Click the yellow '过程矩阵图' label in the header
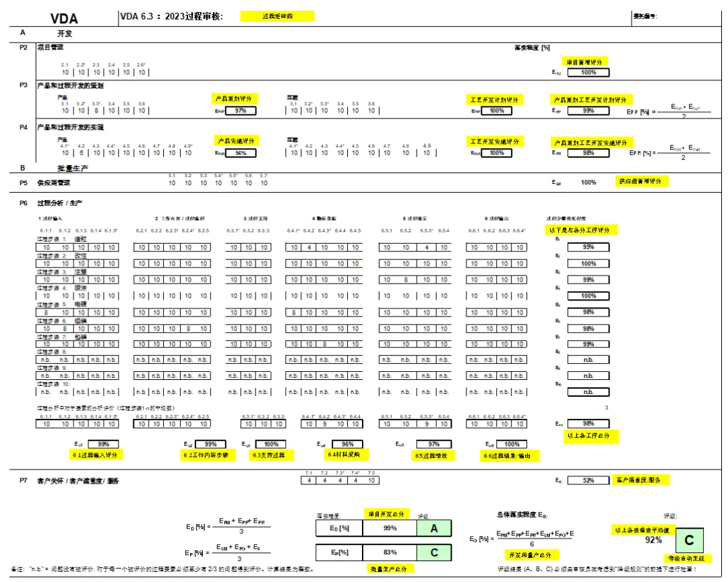The image size is (728, 582). pyautogui.click(x=277, y=16)
